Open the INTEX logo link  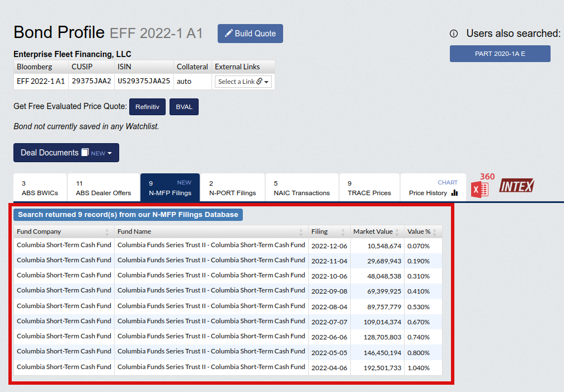[516, 186]
